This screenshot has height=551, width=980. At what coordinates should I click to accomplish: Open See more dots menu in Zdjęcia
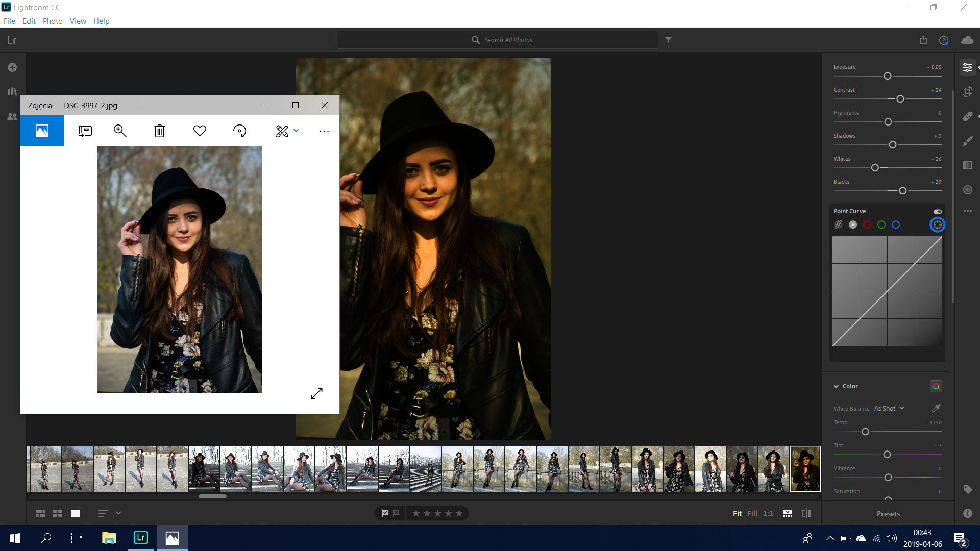coord(324,131)
